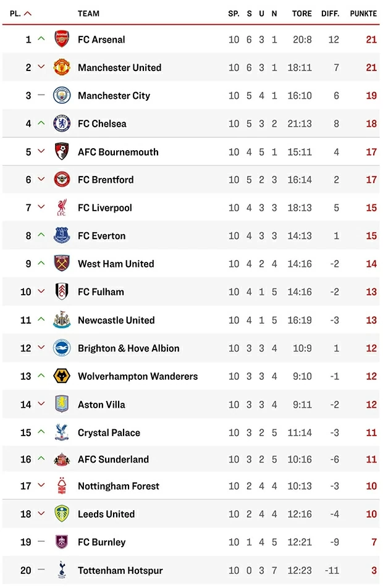
Task: Click the Wolverhampton Wanderers wolf crest
Action: tap(62, 376)
